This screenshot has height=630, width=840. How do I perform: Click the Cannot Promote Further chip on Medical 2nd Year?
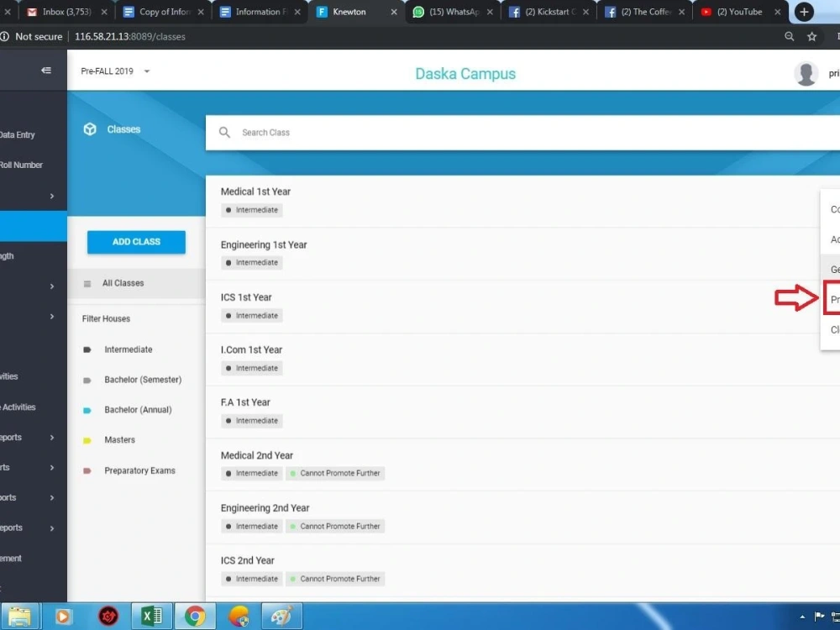point(336,473)
